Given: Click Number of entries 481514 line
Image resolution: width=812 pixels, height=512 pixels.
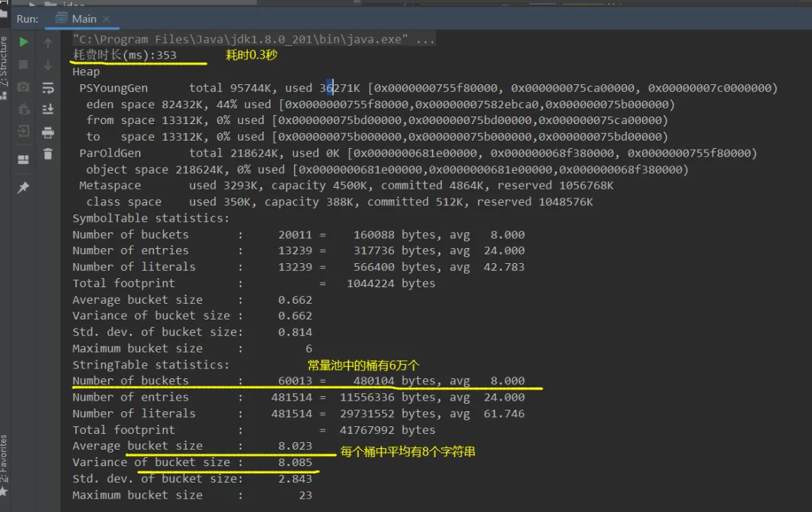Looking at the screenshot, I should 298,398.
